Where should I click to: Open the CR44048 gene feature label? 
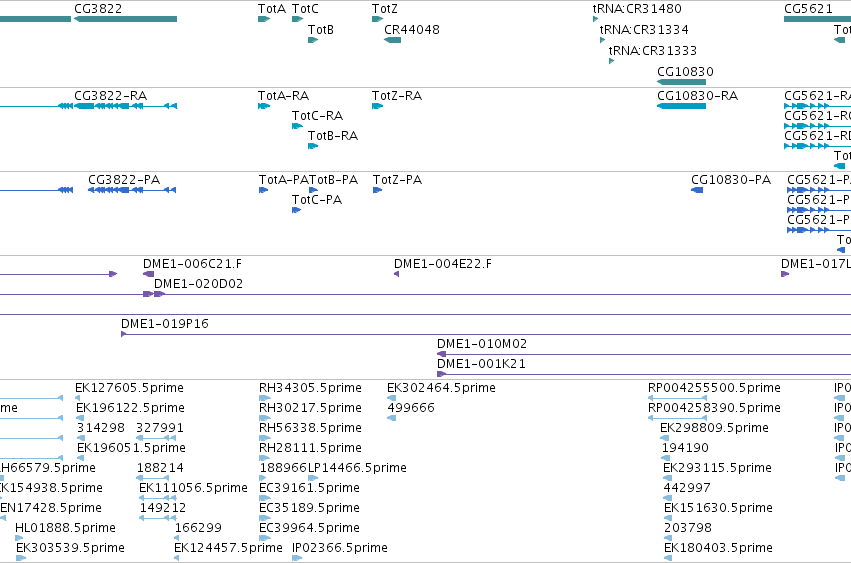click(412, 29)
